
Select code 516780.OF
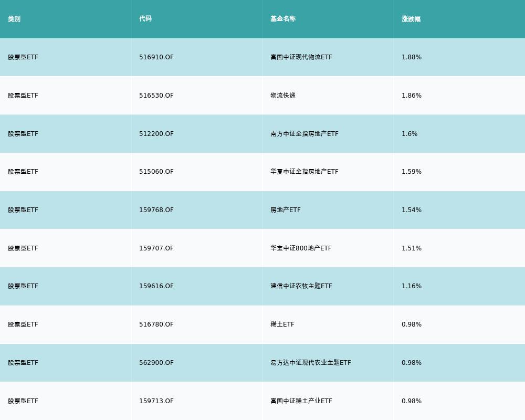pyautogui.click(x=156, y=324)
